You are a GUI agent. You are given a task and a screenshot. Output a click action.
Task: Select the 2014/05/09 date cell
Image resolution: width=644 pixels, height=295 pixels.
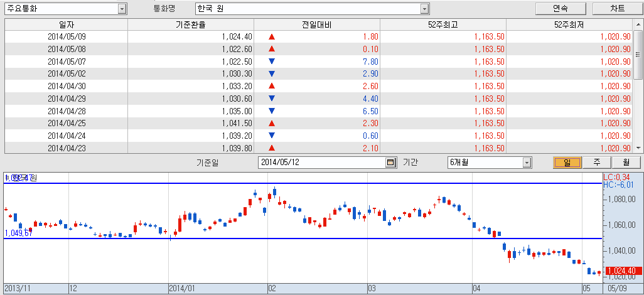coord(67,36)
